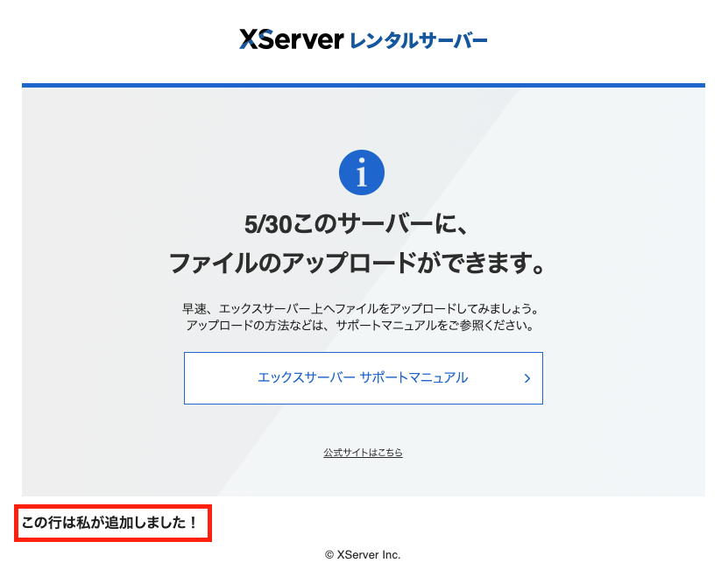728x584 pixels.
Task: Click the blue information circle icon
Action: tap(362, 172)
